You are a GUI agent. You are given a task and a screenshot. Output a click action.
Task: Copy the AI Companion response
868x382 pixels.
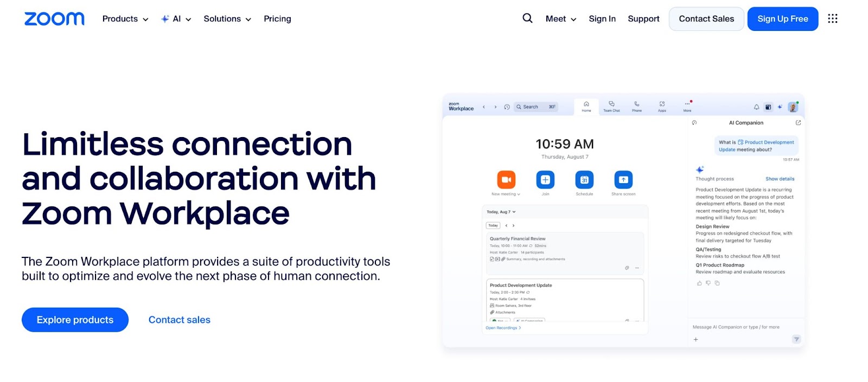[717, 283]
